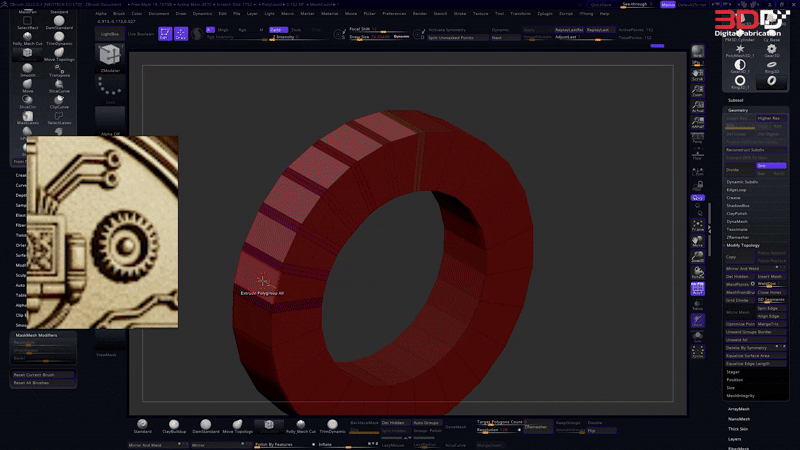
Task: Choose the Smooth brush icon
Action: coord(27,69)
